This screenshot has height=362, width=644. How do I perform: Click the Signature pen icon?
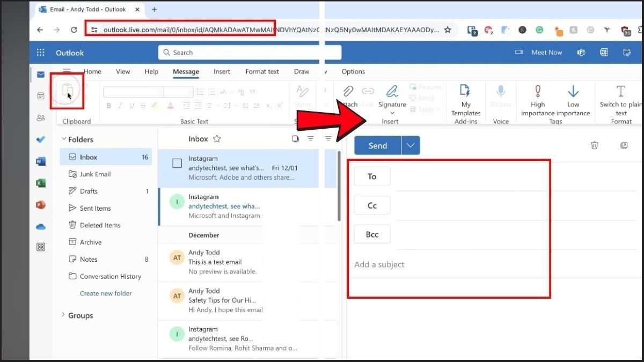[x=392, y=91]
